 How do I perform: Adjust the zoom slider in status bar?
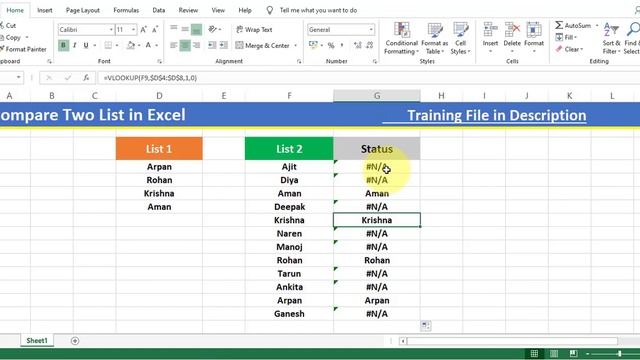(x=619, y=353)
